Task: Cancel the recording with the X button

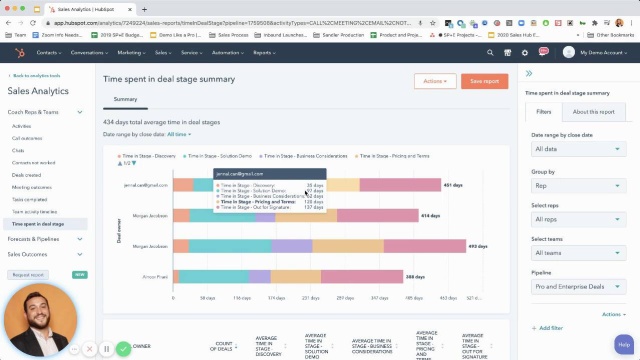Action: pyautogui.click(x=89, y=349)
